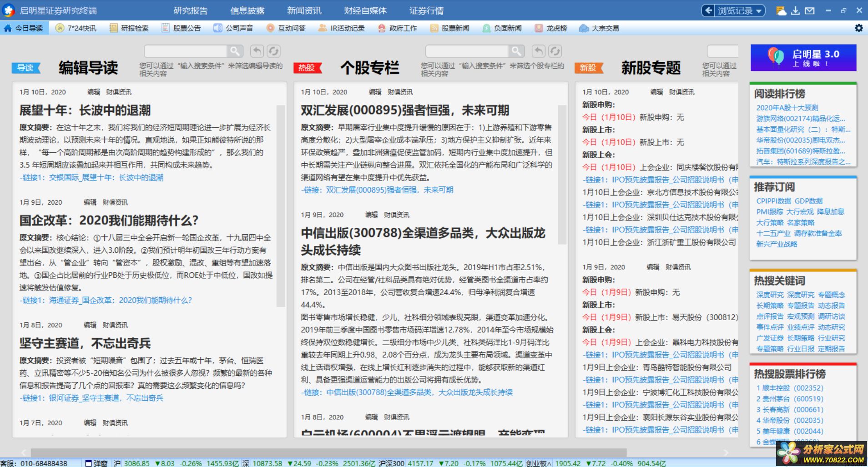Click the refresh icon for 个股专栏 search

(555, 51)
